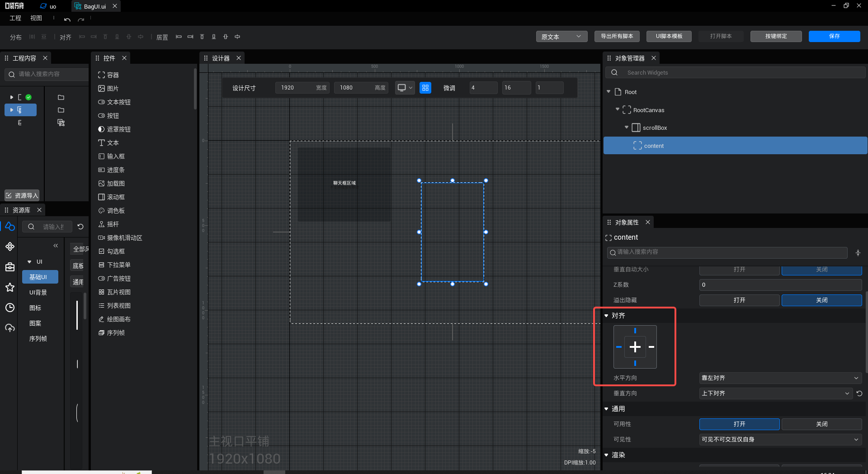Screen dimensions: 868x474
Task: Click the 按键绑定 button
Action: click(776, 37)
